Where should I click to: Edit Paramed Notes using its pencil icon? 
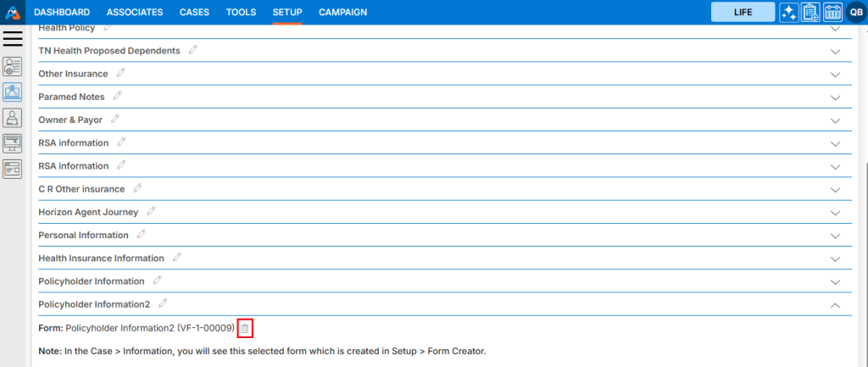tap(118, 97)
